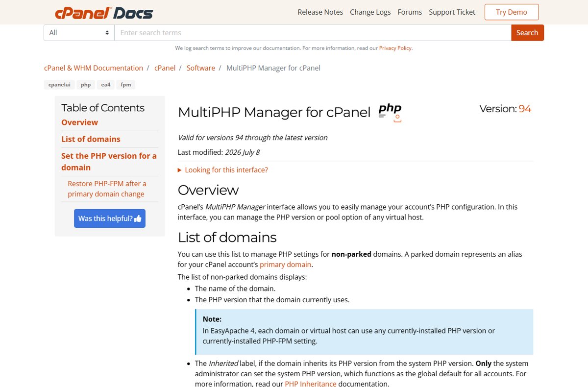The height and width of the screenshot is (387, 588).
Task: Focus the Enter search terms field
Action: (313, 33)
